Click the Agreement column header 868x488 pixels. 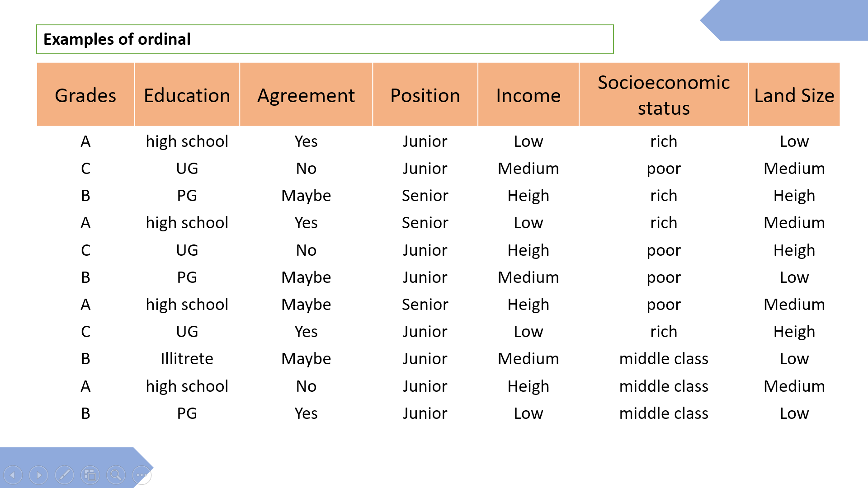[x=306, y=95]
